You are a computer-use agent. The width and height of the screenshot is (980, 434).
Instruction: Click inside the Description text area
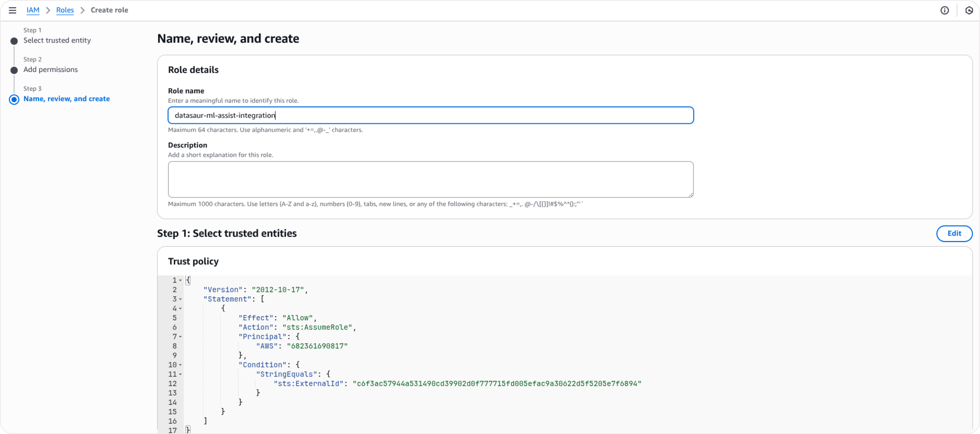point(431,179)
